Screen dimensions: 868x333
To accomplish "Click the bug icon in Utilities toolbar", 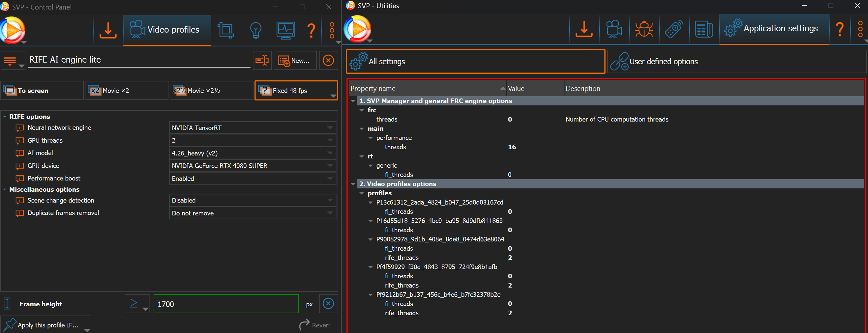I will [644, 29].
